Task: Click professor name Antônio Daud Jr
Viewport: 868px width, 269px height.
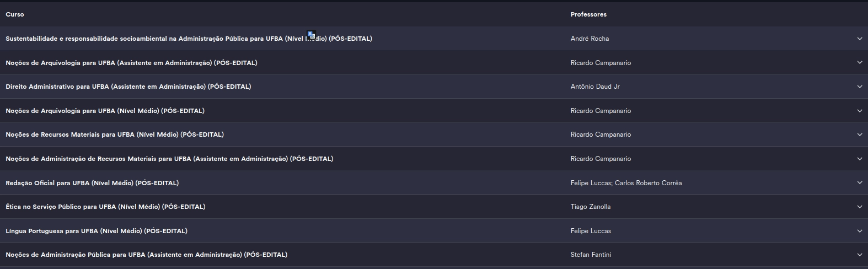Action: pos(595,87)
